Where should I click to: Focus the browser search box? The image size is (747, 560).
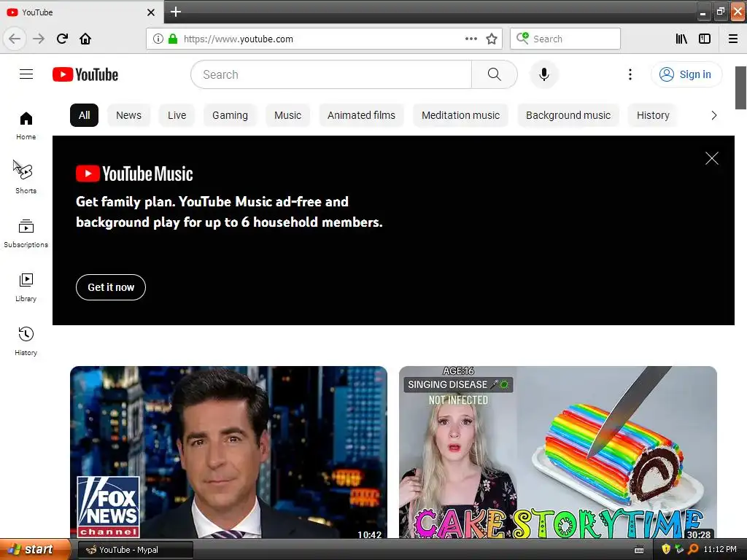[x=565, y=39]
